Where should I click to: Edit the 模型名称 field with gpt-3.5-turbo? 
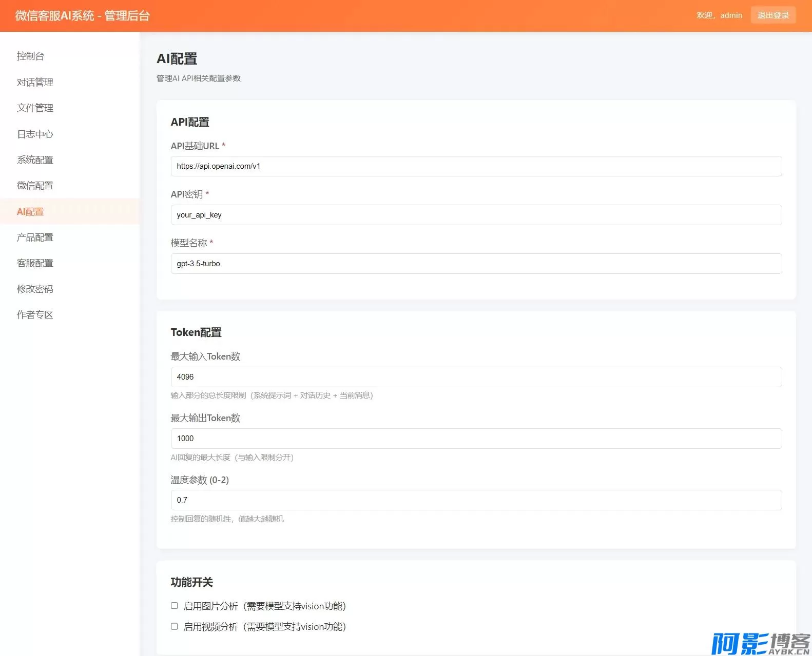click(x=476, y=264)
